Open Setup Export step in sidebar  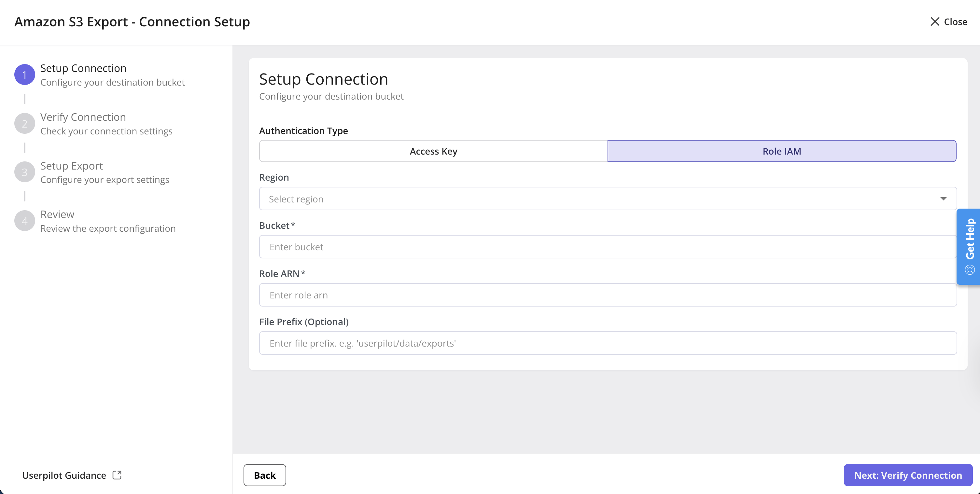click(x=72, y=166)
